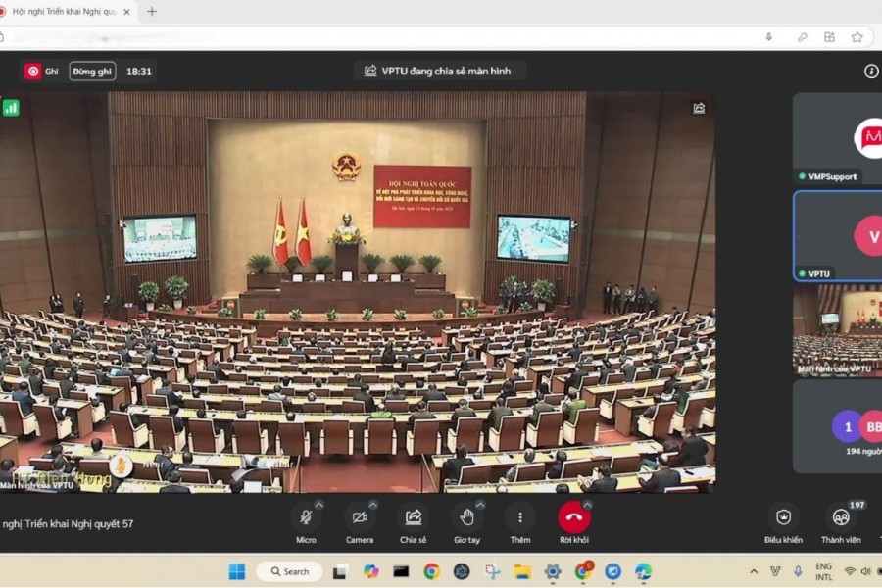Expand the arrow above Rời khỏi
Screen dimensions: 882x588
click(588, 504)
